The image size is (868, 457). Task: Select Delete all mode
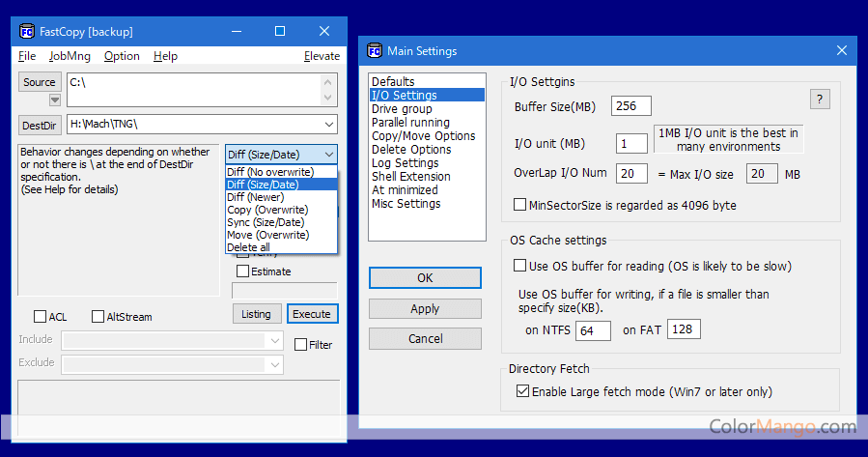pos(281,247)
